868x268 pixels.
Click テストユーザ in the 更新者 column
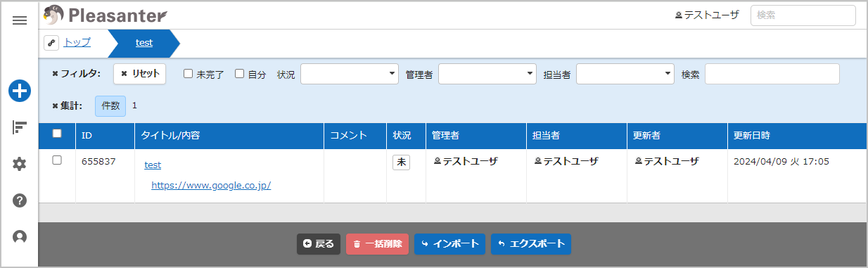[x=667, y=161]
